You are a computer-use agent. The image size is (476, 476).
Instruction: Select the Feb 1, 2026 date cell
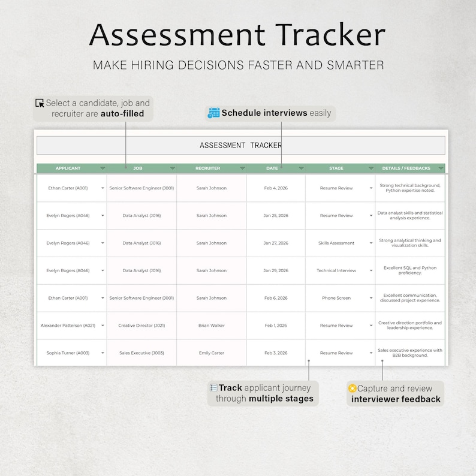click(276, 326)
